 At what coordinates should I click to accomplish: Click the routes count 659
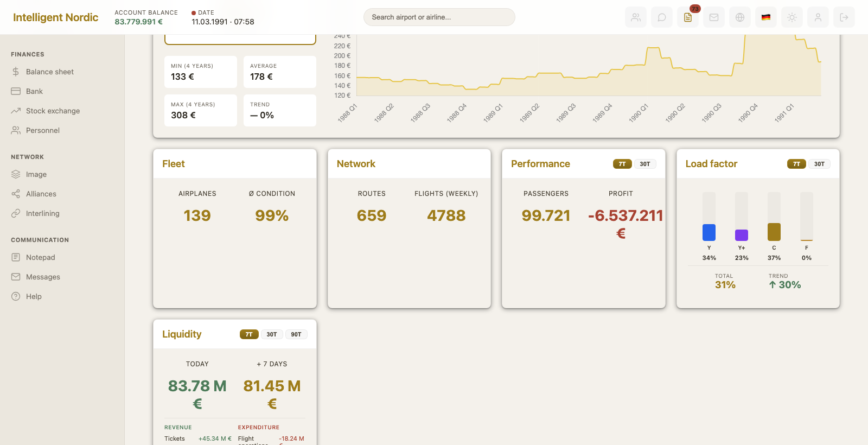372,215
